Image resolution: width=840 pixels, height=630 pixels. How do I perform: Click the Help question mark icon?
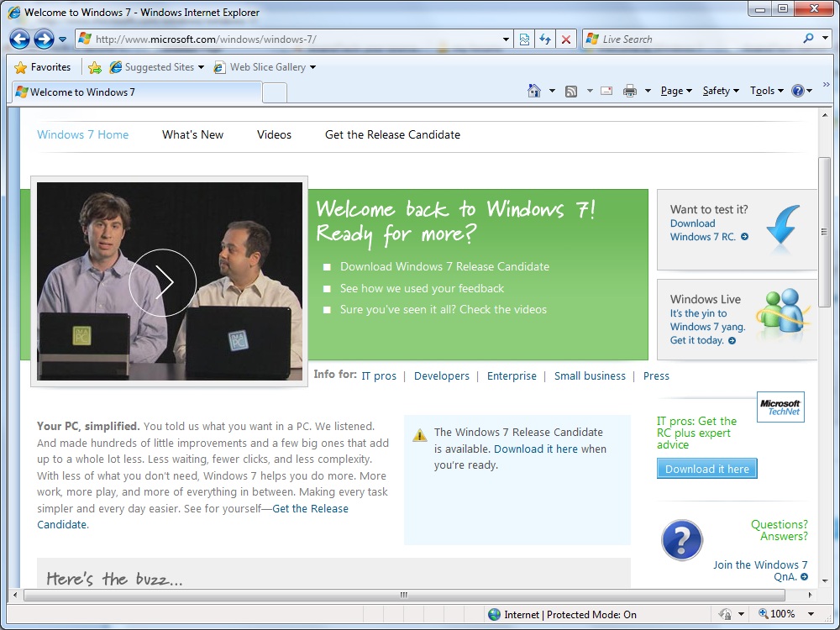point(798,91)
